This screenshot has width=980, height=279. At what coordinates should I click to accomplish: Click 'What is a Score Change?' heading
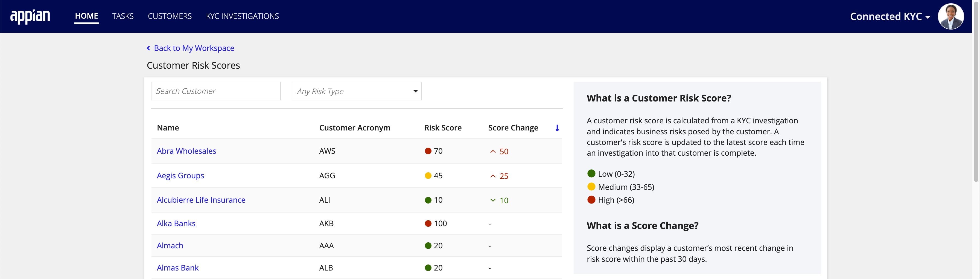tap(643, 226)
